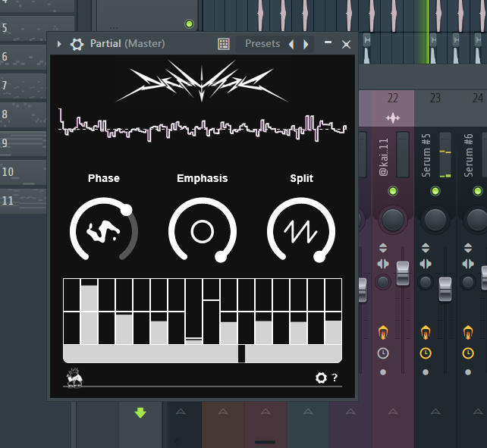This screenshot has width=487, height=448.
Task: Toggle mute LED on Serum #5 track
Action: click(x=435, y=191)
